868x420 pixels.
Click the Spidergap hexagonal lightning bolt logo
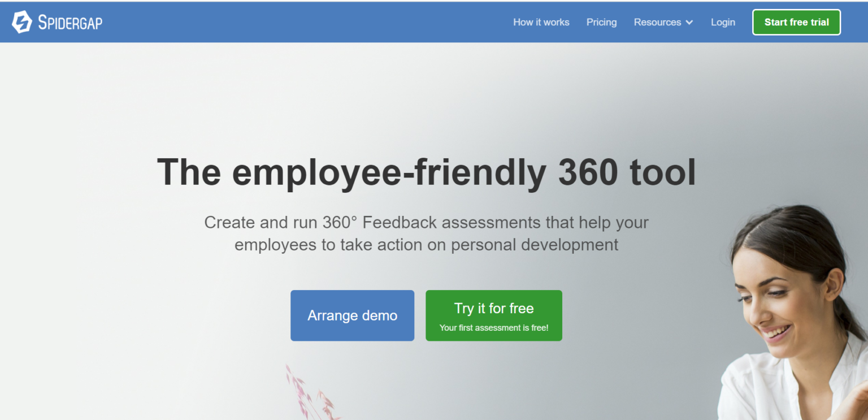[x=21, y=21]
